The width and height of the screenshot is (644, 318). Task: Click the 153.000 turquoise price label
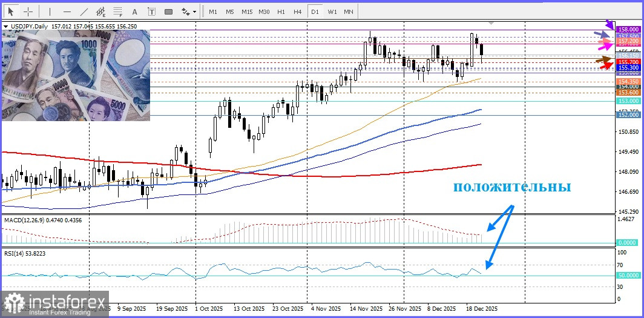pos(629,101)
